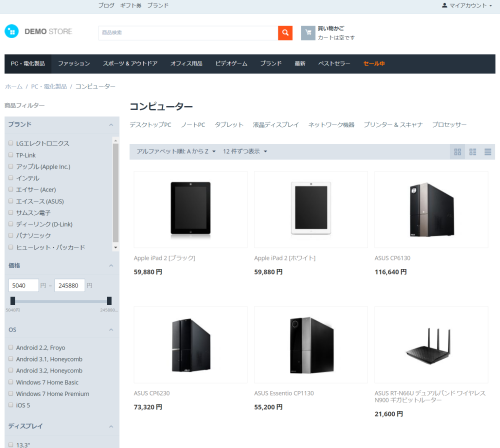Screen dimensions: 500x448
Task: Open the ギフト券 link
Action: coord(130,5)
